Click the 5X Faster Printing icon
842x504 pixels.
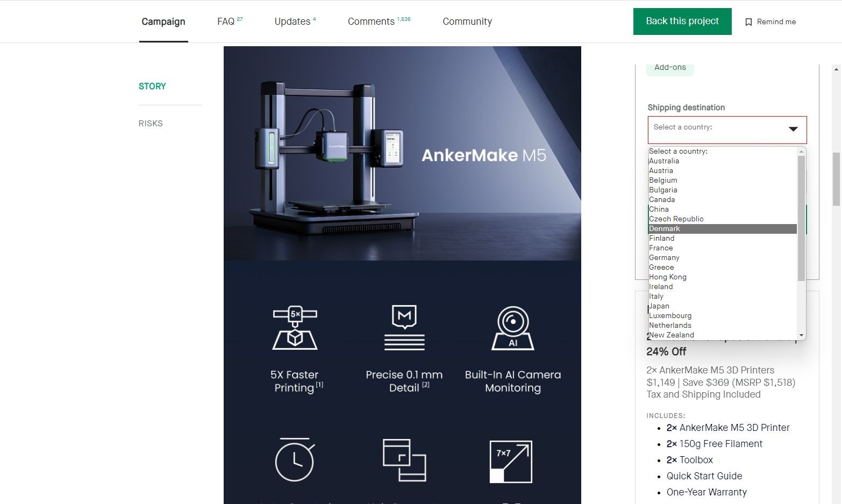click(295, 328)
